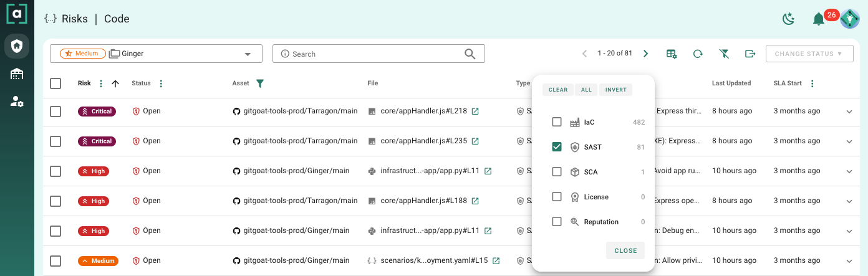Click the INVERT button in filter popup

tap(615, 90)
